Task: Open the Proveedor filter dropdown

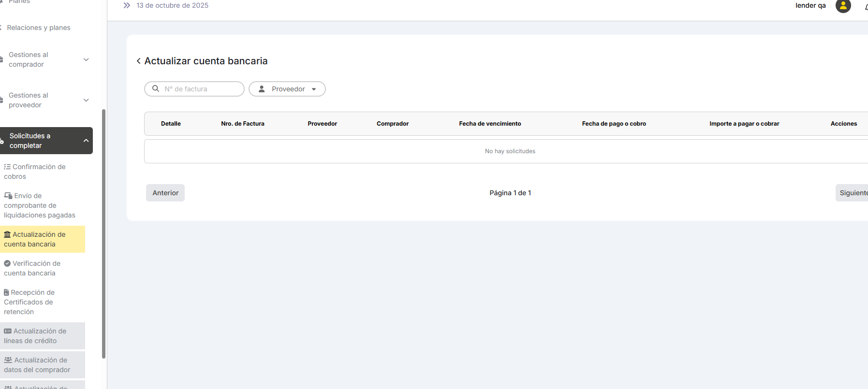Action: (x=287, y=89)
